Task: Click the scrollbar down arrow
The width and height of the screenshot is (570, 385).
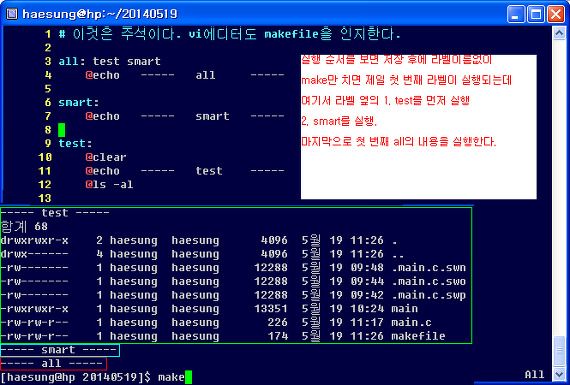Action: (x=559, y=374)
